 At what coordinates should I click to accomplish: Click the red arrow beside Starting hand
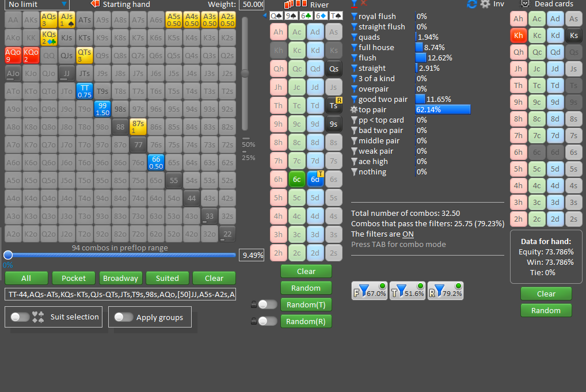pyautogui.click(x=96, y=4)
